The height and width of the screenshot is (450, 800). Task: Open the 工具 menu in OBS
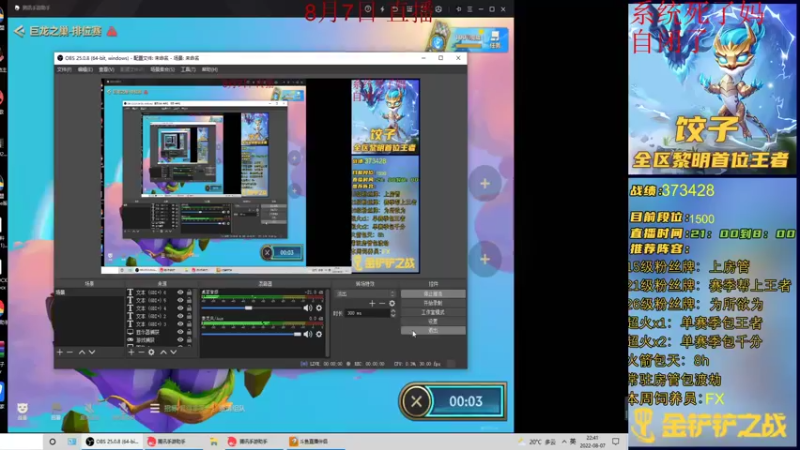[188, 69]
